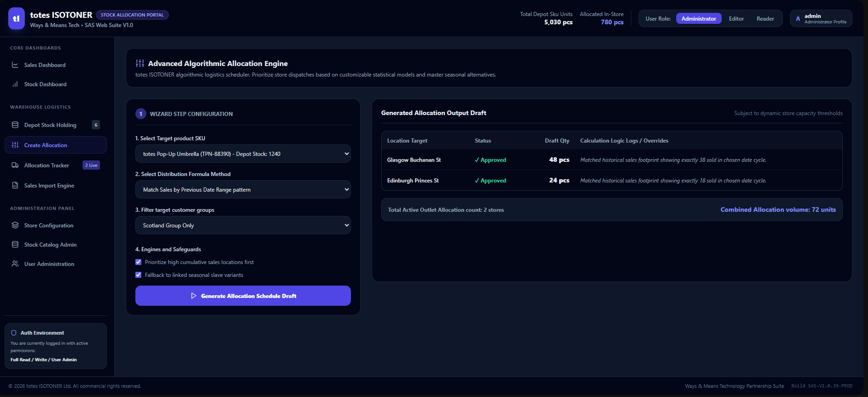Click the '2 Live' badge on Allocation Tracker
Image resolution: width=868 pixels, height=397 pixels.
click(91, 165)
